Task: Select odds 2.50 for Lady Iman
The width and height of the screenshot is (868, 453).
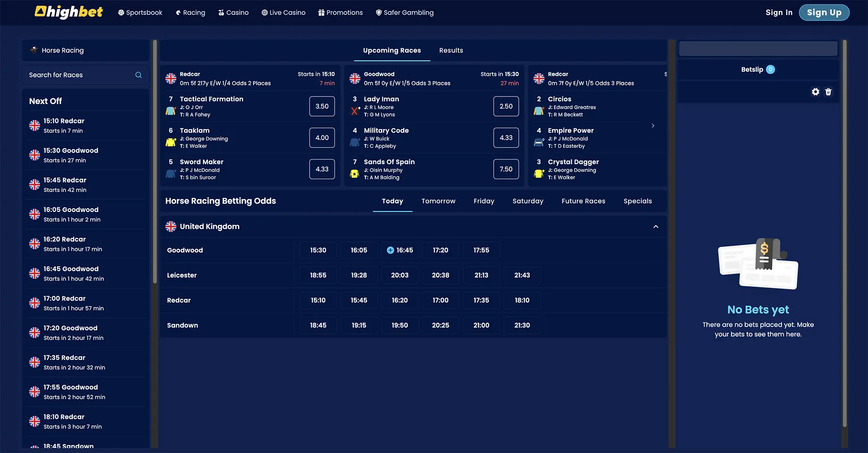Action: 506,106
